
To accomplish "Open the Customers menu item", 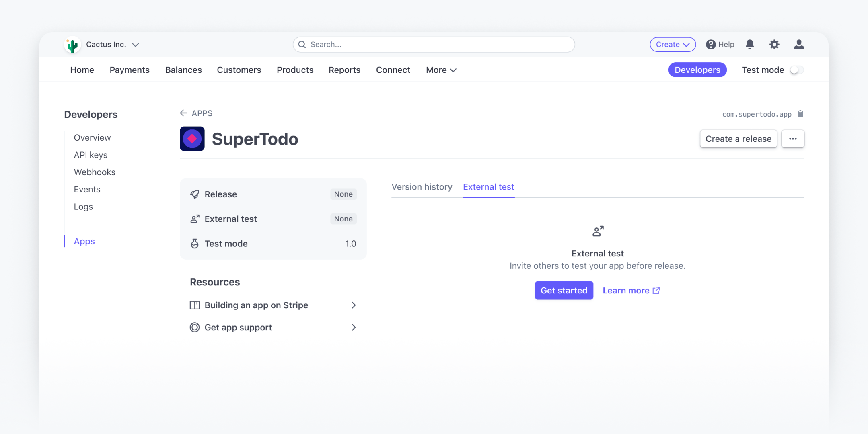I will point(239,70).
